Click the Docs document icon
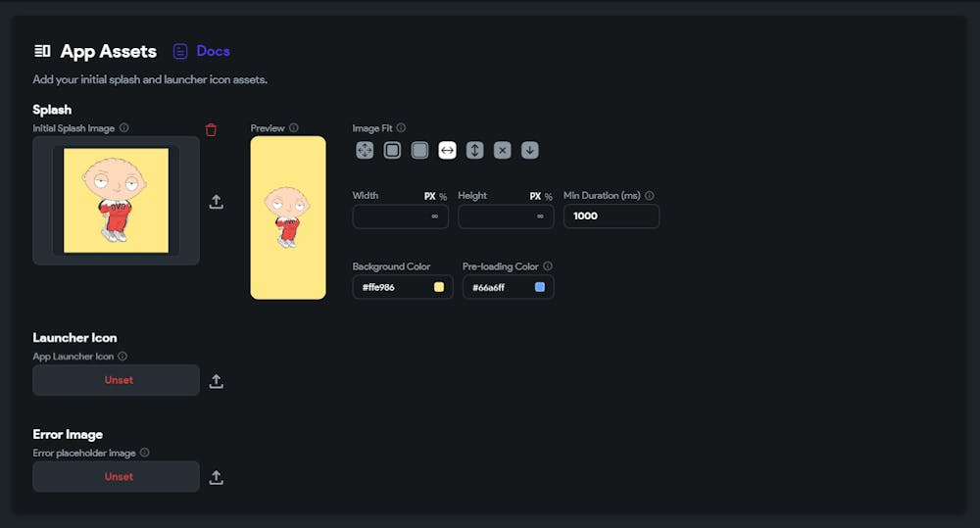980x528 pixels. pyautogui.click(x=180, y=51)
